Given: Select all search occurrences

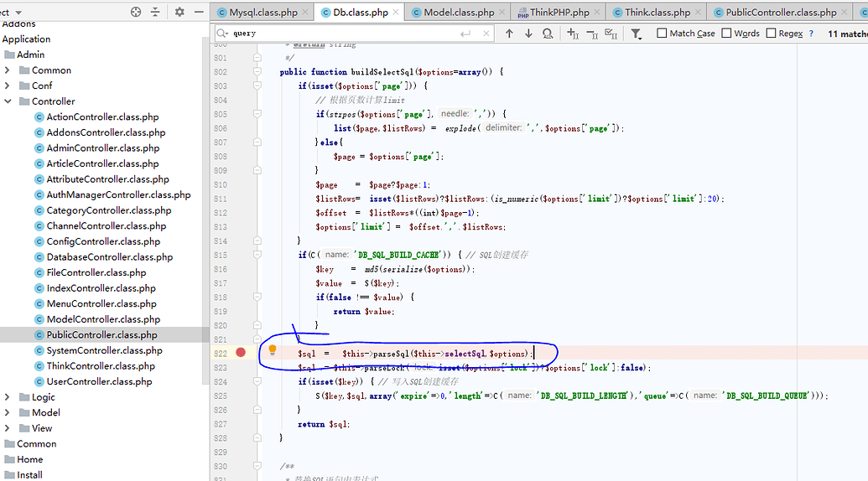Looking at the screenshot, I should (x=611, y=34).
